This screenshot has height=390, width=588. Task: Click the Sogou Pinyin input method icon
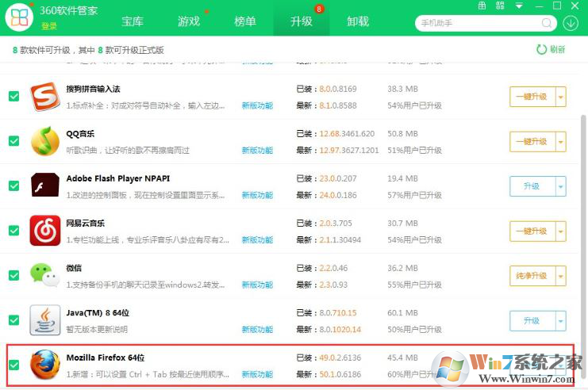[x=45, y=97]
